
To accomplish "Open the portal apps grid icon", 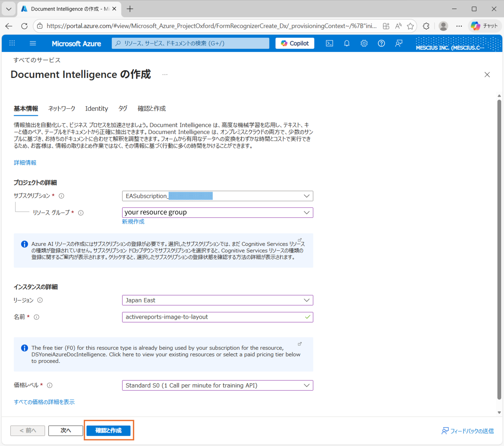I will tap(12, 43).
